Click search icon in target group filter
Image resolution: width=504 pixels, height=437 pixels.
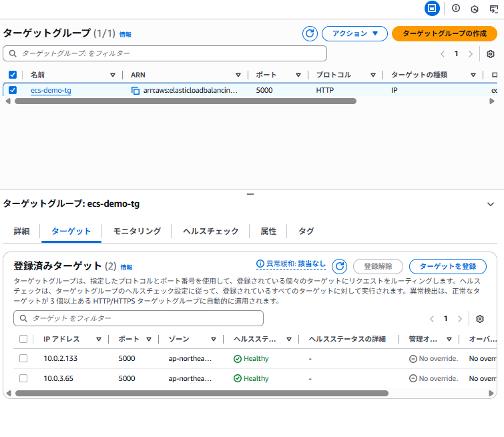(x=13, y=53)
